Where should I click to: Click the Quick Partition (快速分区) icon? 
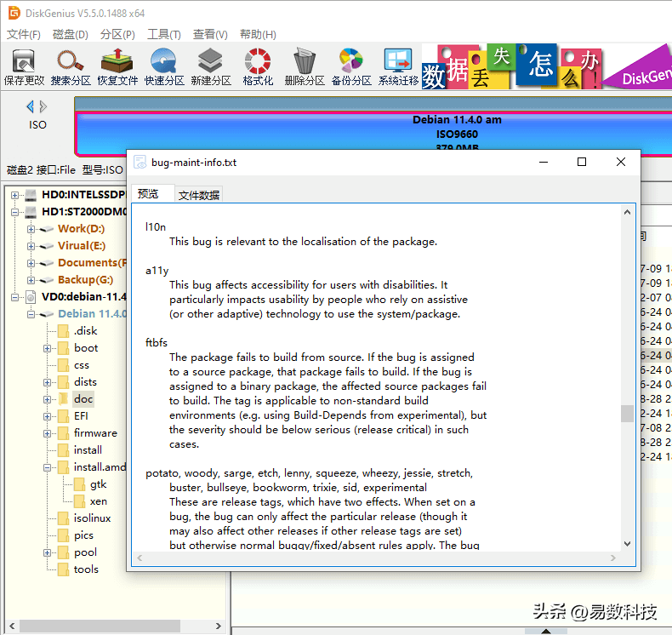click(x=164, y=66)
